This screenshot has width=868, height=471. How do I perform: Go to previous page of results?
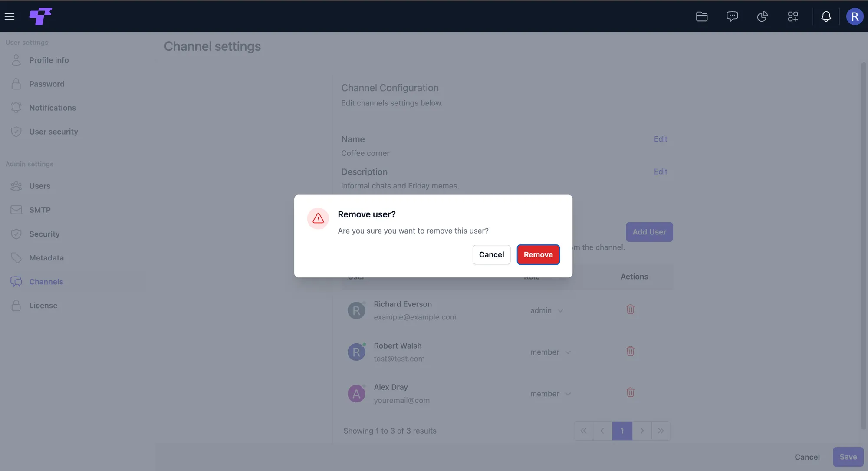coord(602,431)
